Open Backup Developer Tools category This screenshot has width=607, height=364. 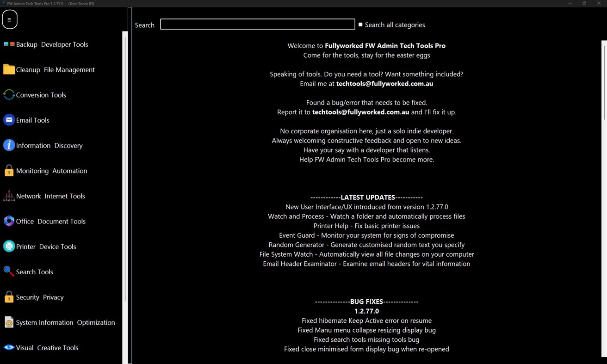point(52,44)
